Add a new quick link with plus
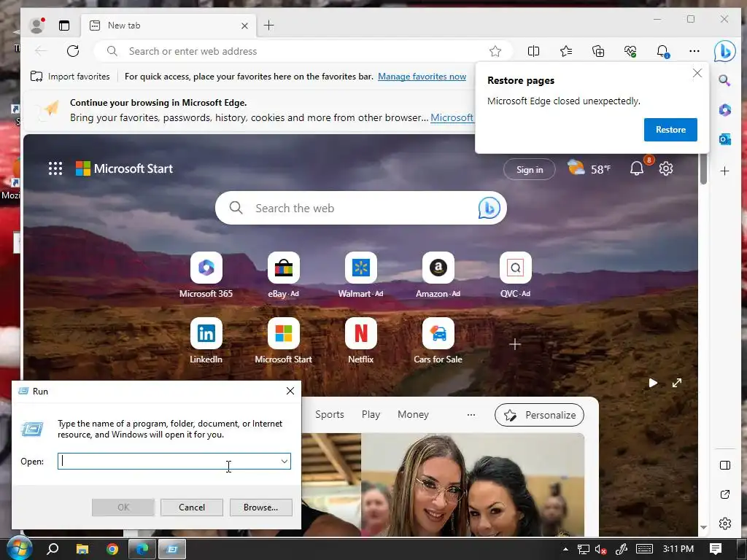This screenshot has width=747, height=560. coord(514,344)
